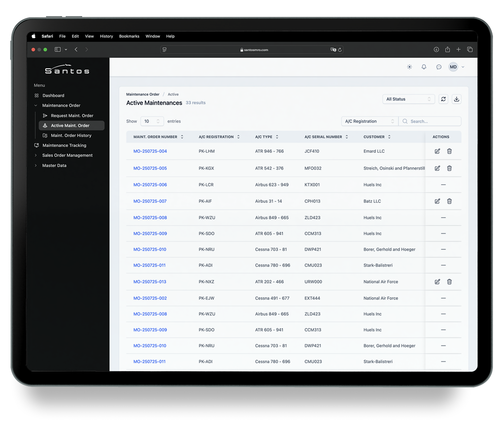504x437 pixels.
Task: Open Safari's Bookmarks menu
Action: click(129, 36)
